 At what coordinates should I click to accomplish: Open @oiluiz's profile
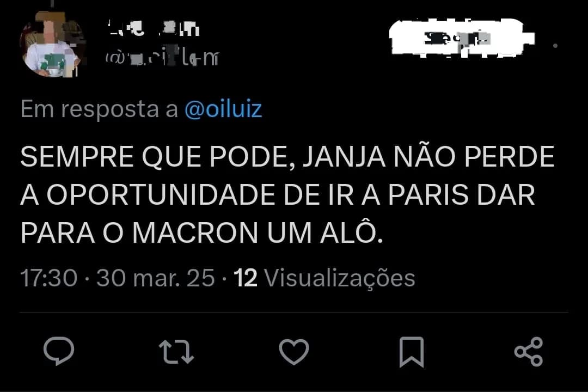(x=223, y=108)
